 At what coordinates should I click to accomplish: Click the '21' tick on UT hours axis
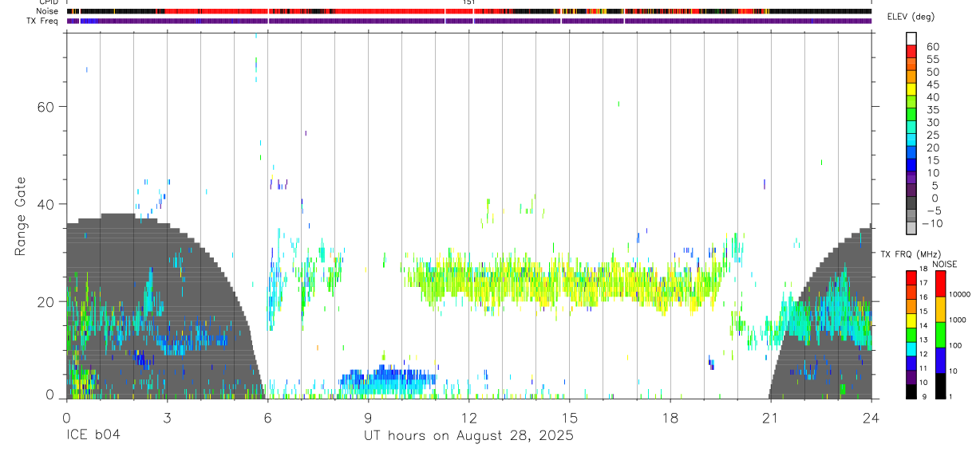point(770,417)
